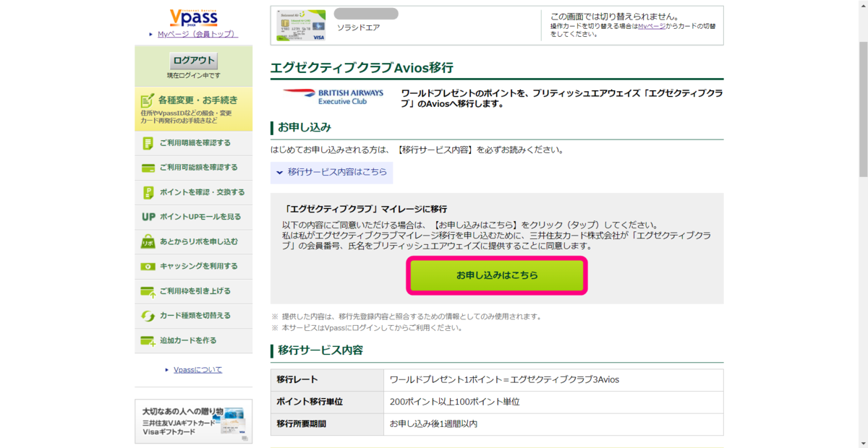Click the ご利用枠を引き上げる card arrow icon
Screen dimensions: 868x448
[x=148, y=291]
